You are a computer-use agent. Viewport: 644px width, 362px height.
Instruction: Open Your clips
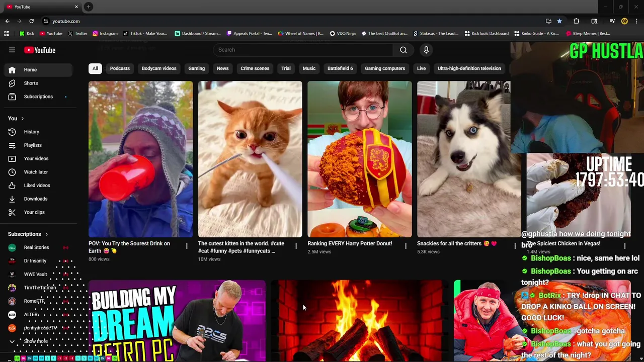38,212
